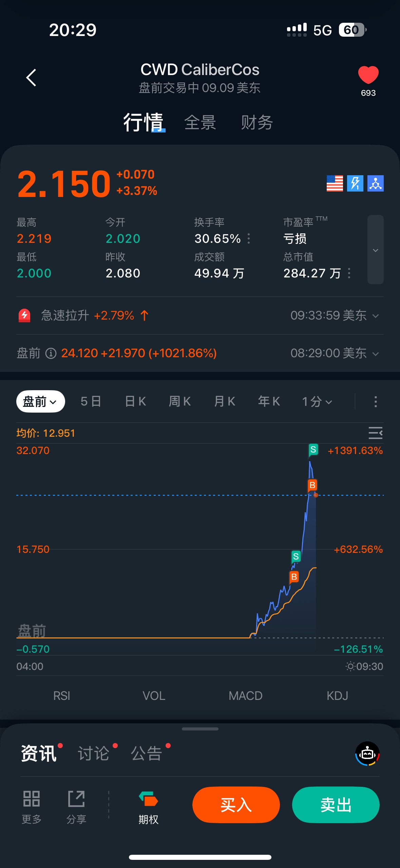400x868 pixels.
Task: Select the RSI indicator
Action: (x=62, y=696)
